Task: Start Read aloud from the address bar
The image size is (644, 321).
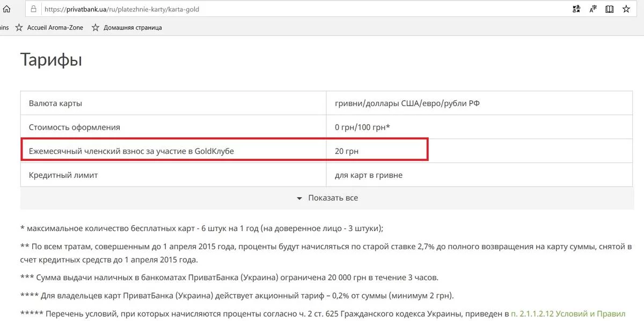Action: click(593, 9)
